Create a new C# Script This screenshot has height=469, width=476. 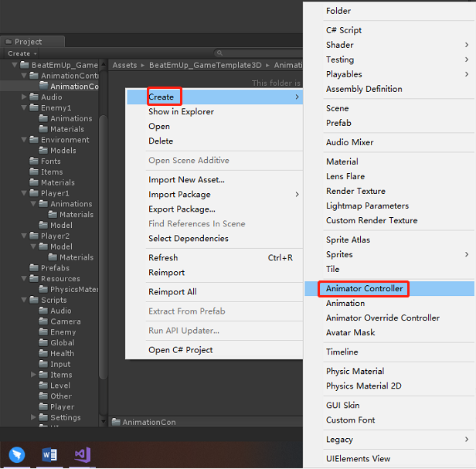(389, 30)
